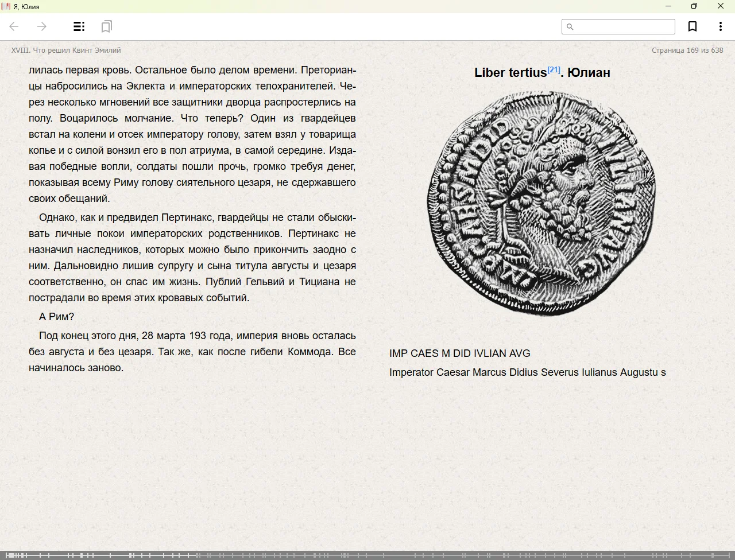Click chapter title 'XVIII. Что решил Квинт Эмилий'
This screenshot has height=560, width=735.
coord(66,50)
